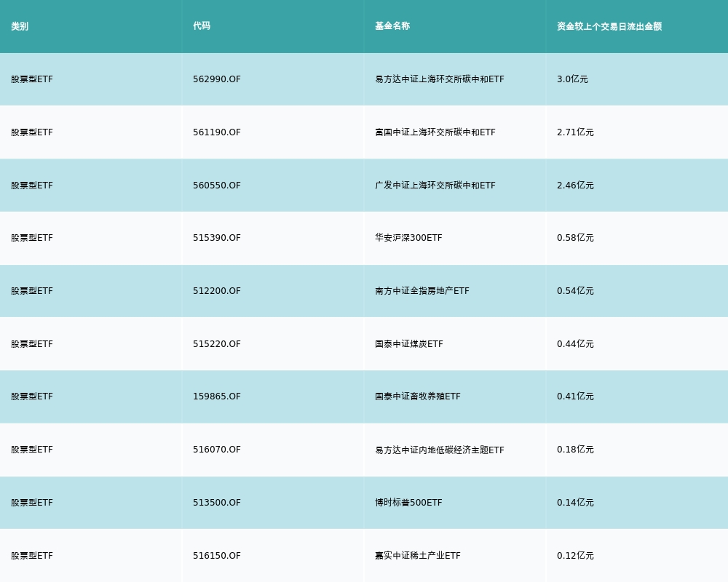Viewport: 728px width, 582px height.
Task: Select code 512200.OF
Action: tap(217, 291)
